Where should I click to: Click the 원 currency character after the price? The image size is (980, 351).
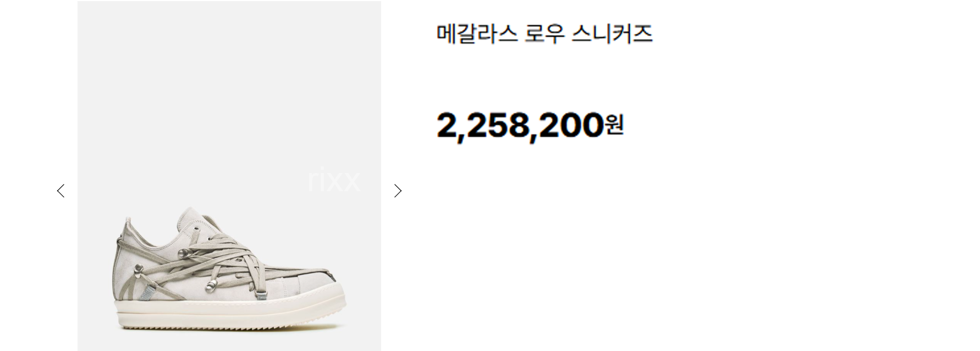tap(615, 124)
